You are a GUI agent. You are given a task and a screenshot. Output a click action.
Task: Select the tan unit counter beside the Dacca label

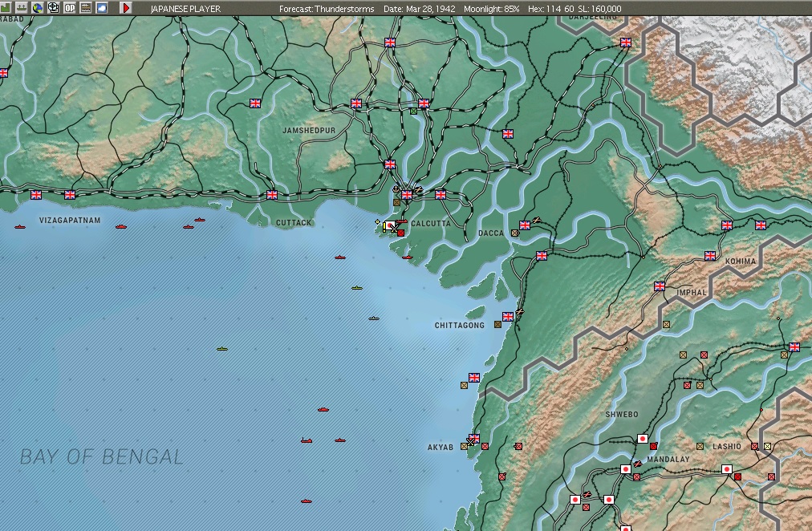[515, 233]
